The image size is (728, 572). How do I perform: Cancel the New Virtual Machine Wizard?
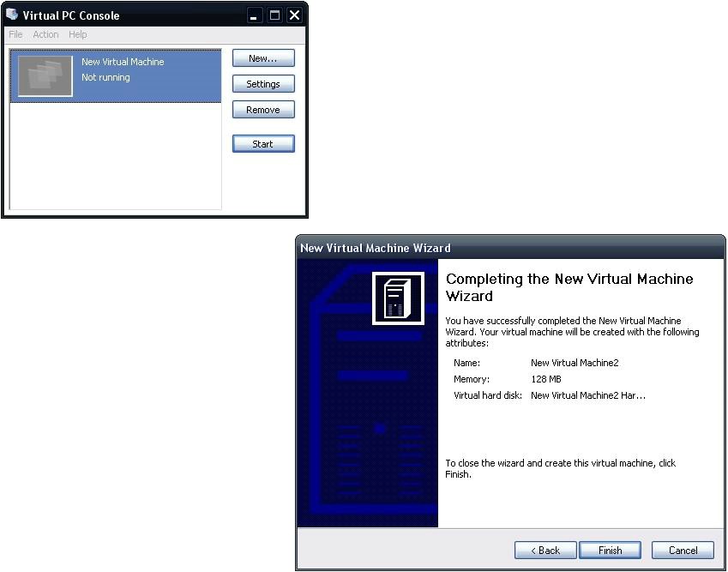click(683, 551)
